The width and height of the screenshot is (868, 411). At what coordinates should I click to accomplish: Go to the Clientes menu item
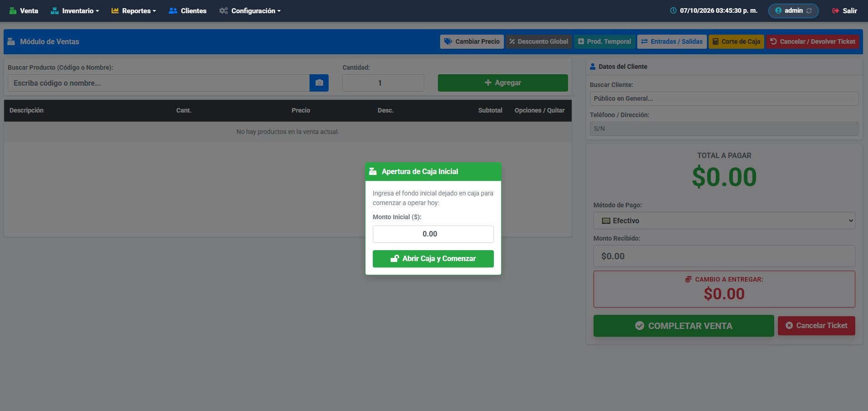[x=187, y=10]
